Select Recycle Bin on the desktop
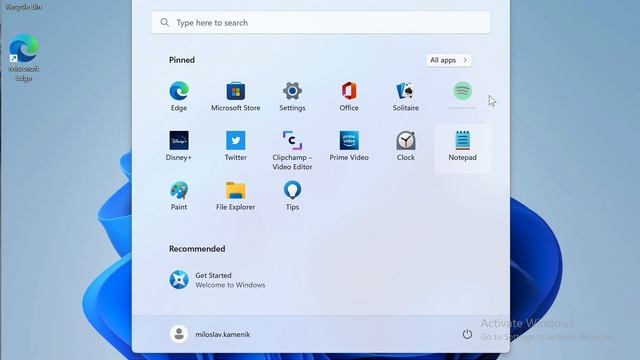The width and height of the screenshot is (640, 360). tap(23, 6)
